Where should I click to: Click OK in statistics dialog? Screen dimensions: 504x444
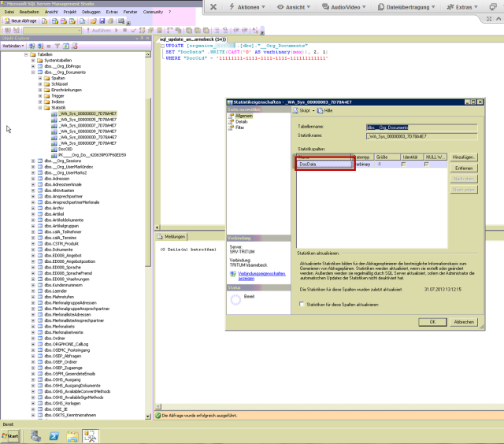[432, 322]
